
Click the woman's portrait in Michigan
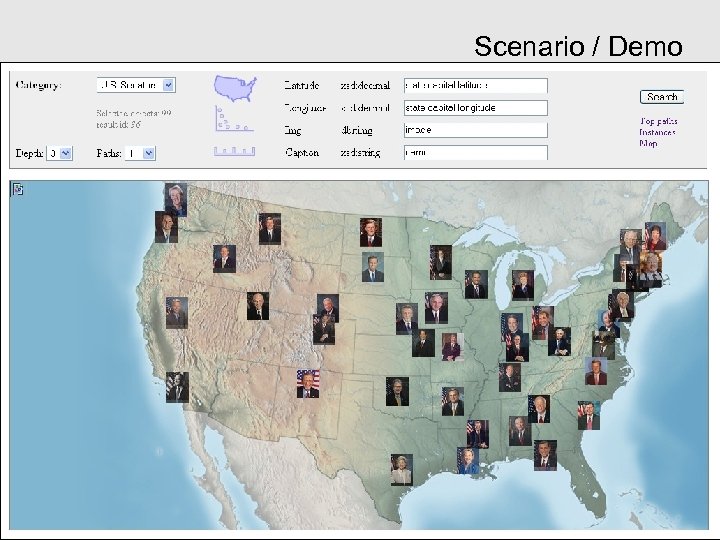tap(523, 285)
